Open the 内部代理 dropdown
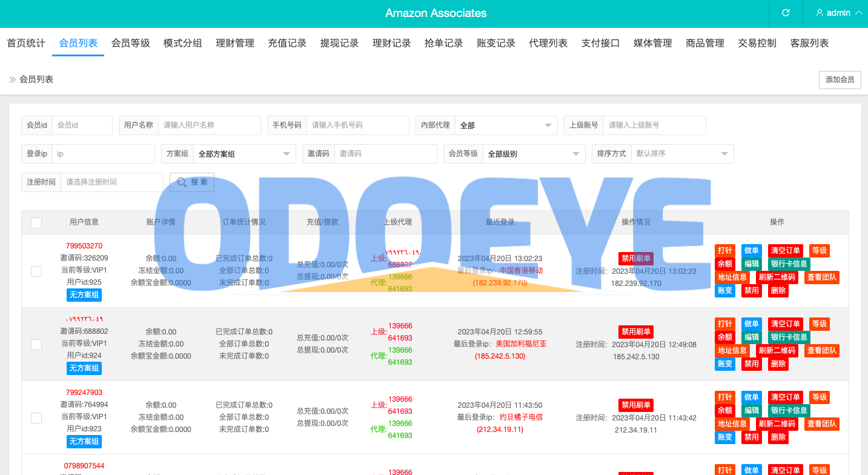 506,125
